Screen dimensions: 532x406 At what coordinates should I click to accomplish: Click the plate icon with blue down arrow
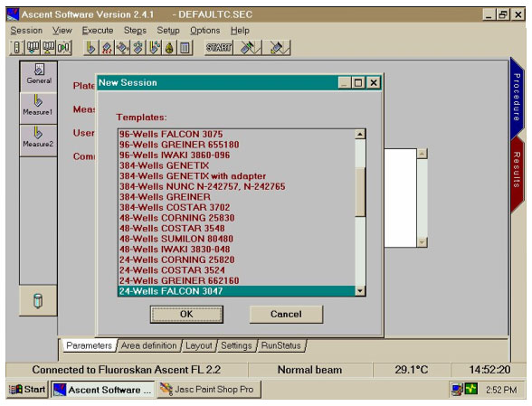[x=33, y=48]
